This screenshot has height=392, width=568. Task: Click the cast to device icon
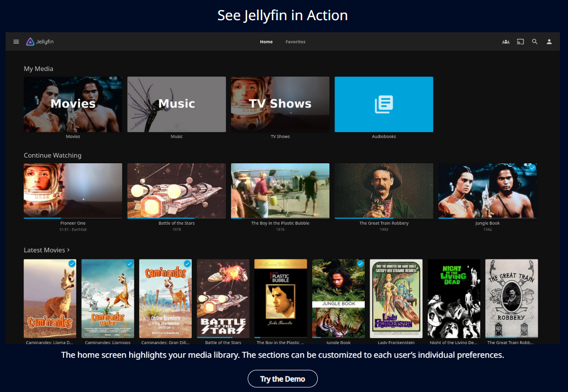click(x=520, y=42)
